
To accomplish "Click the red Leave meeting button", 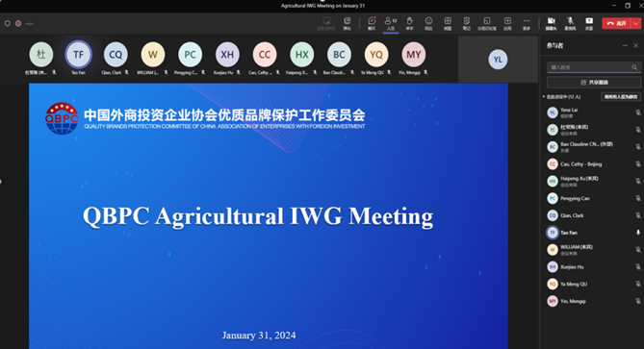I will click(x=617, y=23).
